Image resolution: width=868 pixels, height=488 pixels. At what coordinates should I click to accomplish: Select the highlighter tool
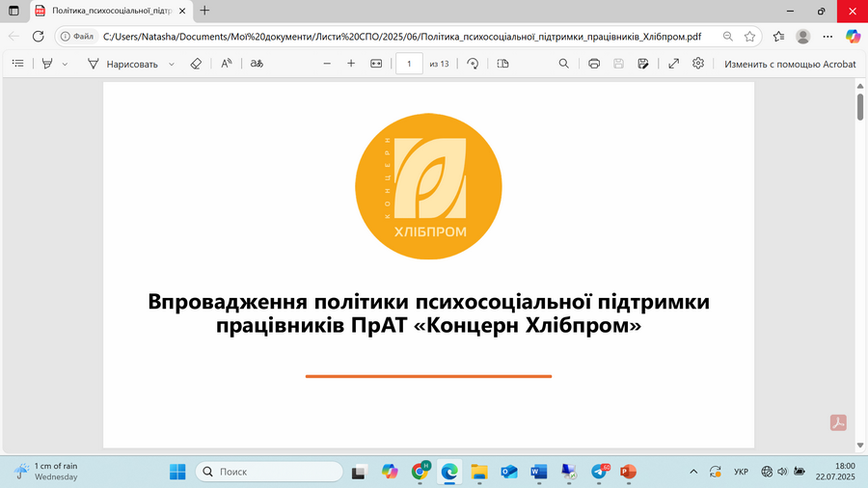pyautogui.click(x=47, y=64)
